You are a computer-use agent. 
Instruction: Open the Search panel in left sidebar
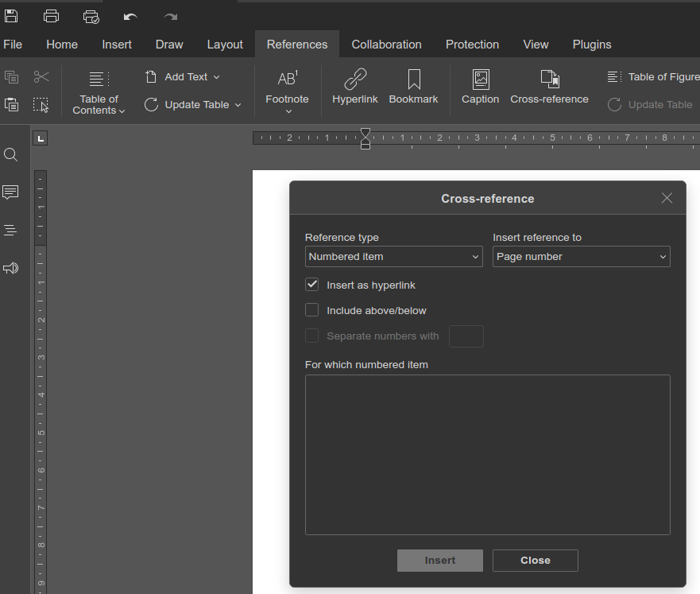tap(10, 154)
